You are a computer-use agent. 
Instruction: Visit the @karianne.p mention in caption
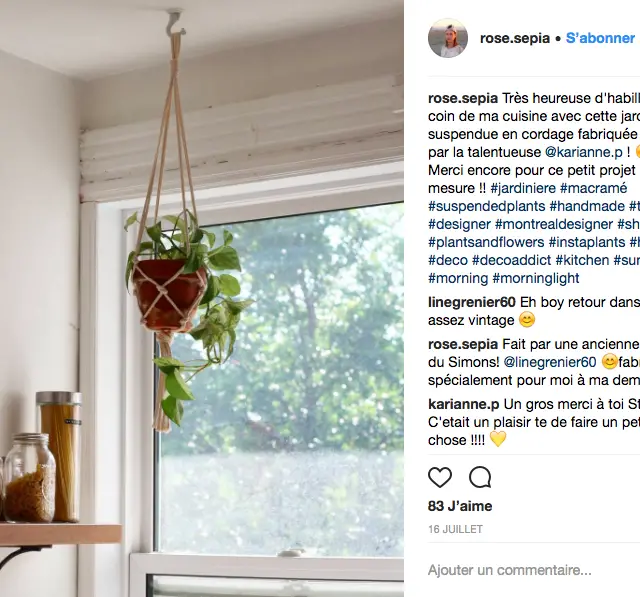[584, 152]
